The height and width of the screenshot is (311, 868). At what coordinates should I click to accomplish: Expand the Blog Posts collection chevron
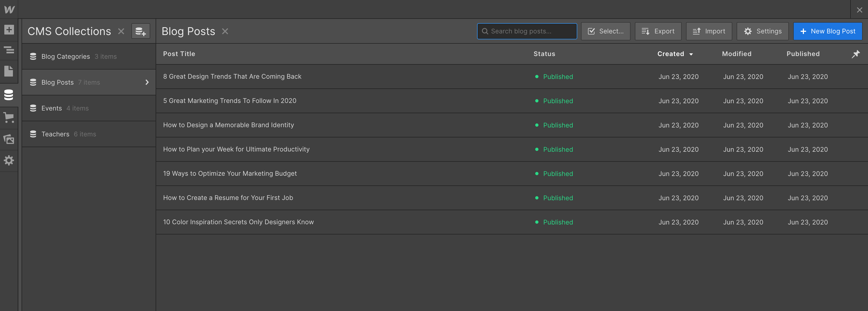click(x=147, y=82)
